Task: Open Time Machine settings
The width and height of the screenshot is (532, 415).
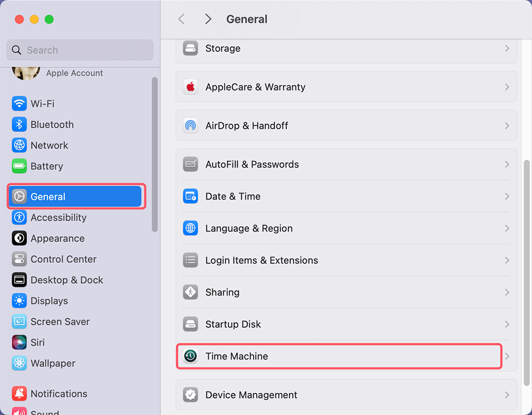Action: point(339,356)
